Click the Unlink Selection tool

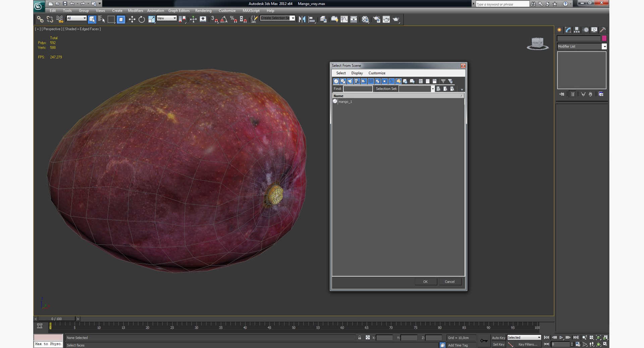click(x=50, y=19)
